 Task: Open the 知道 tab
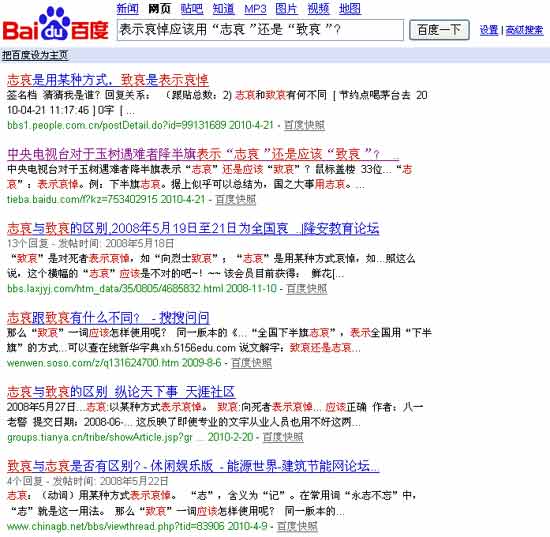click(223, 9)
